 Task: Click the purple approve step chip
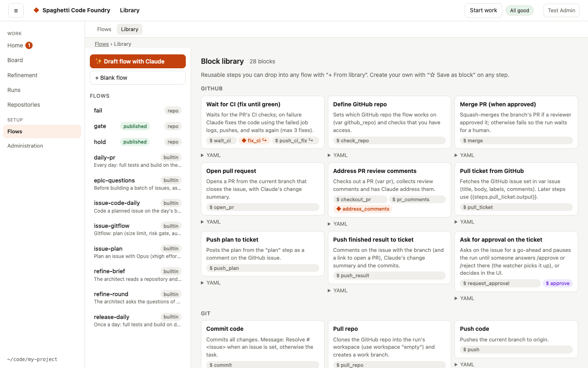click(x=558, y=283)
